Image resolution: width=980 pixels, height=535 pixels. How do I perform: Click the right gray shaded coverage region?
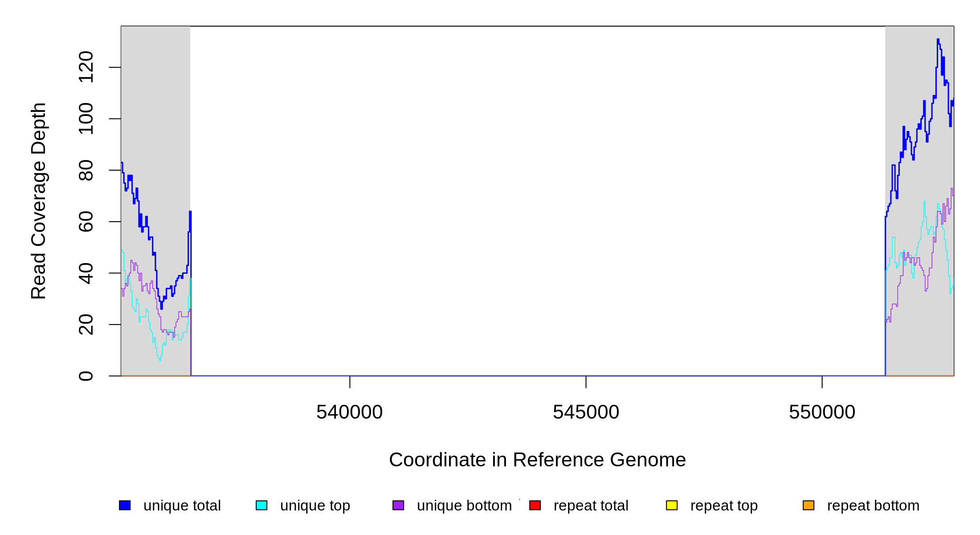coord(909,312)
